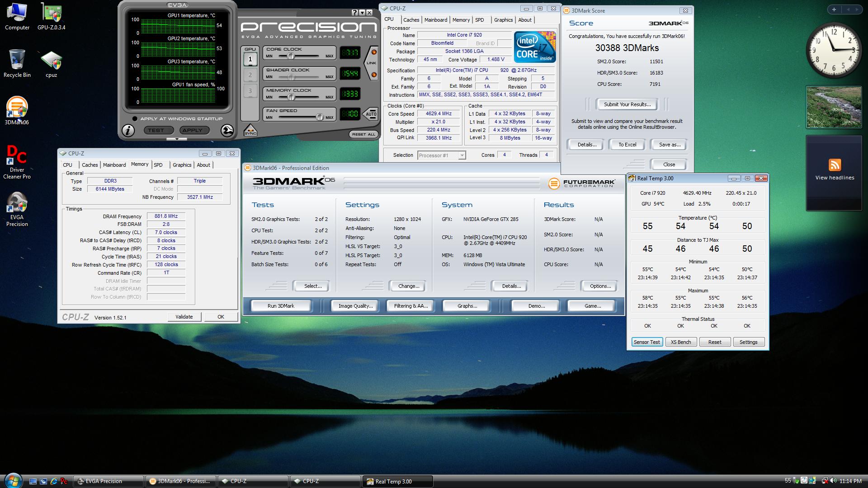The image size is (868, 488).
Task: Click Submit Your Results button
Action: click(x=627, y=104)
